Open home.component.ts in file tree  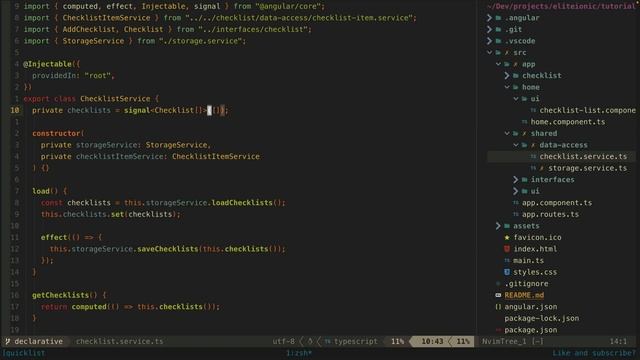coord(568,122)
